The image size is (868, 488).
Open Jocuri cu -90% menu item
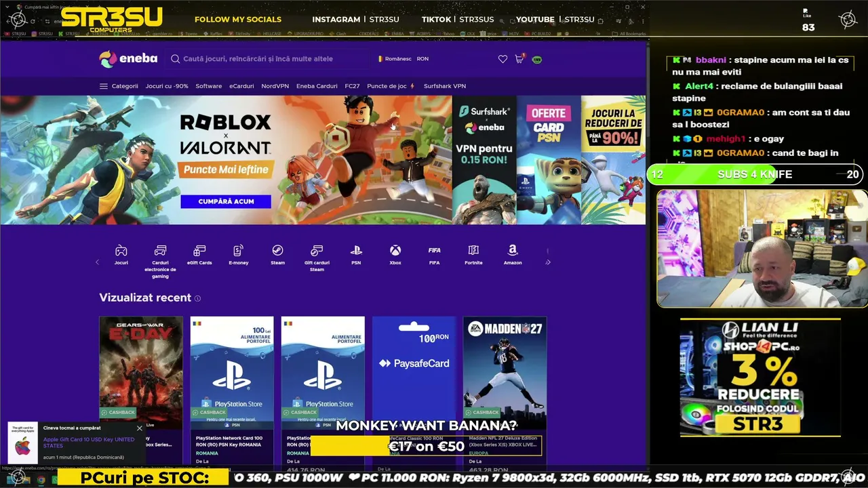click(167, 86)
